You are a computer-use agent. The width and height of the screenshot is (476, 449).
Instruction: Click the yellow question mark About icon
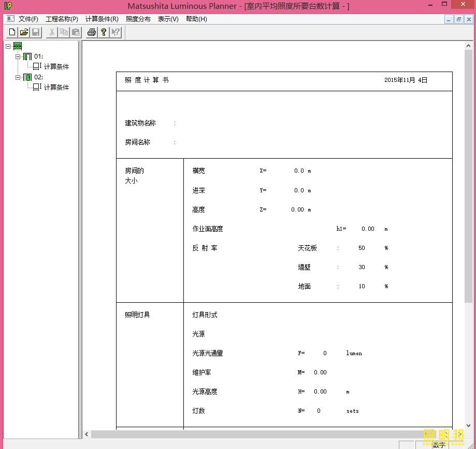click(104, 33)
